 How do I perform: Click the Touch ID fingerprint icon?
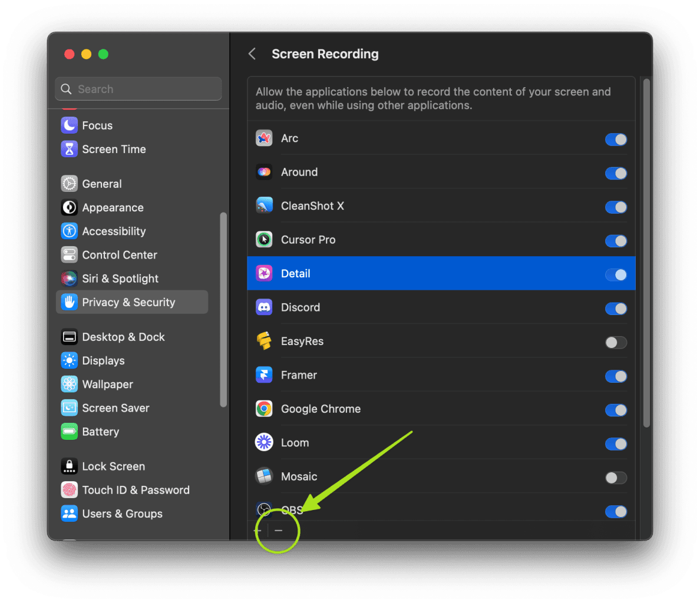tap(69, 490)
